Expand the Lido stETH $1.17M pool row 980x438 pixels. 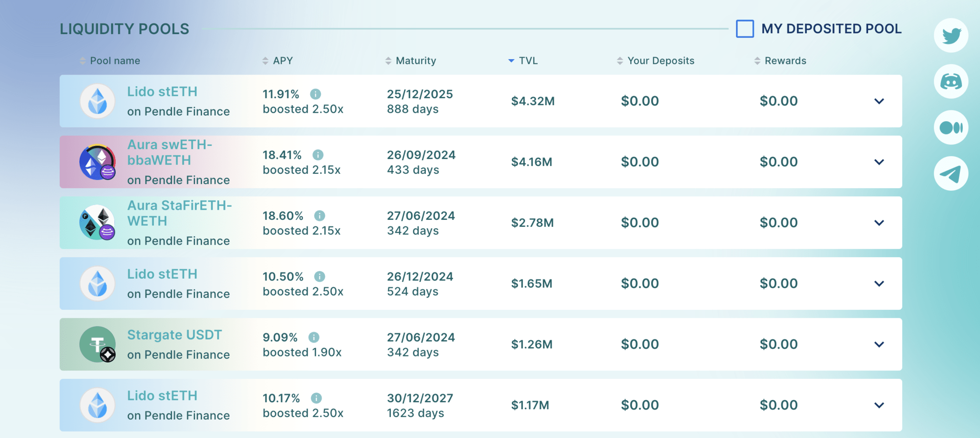(x=879, y=405)
